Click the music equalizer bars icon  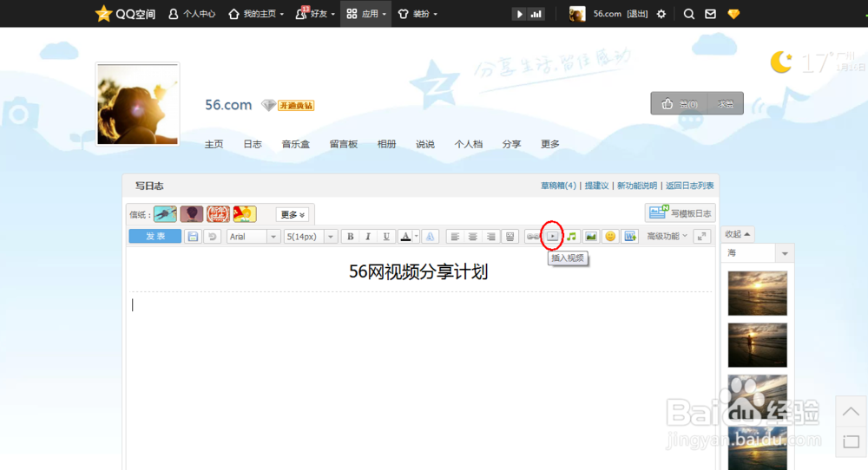click(x=536, y=14)
